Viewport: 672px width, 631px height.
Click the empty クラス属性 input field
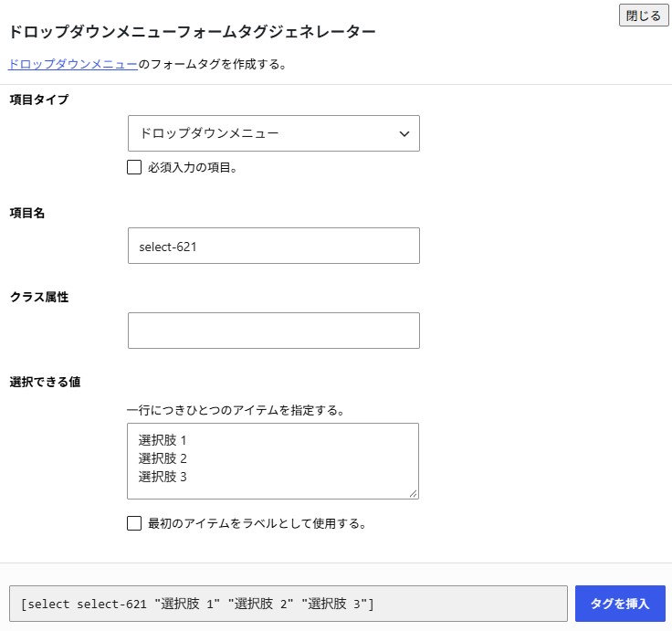273,331
